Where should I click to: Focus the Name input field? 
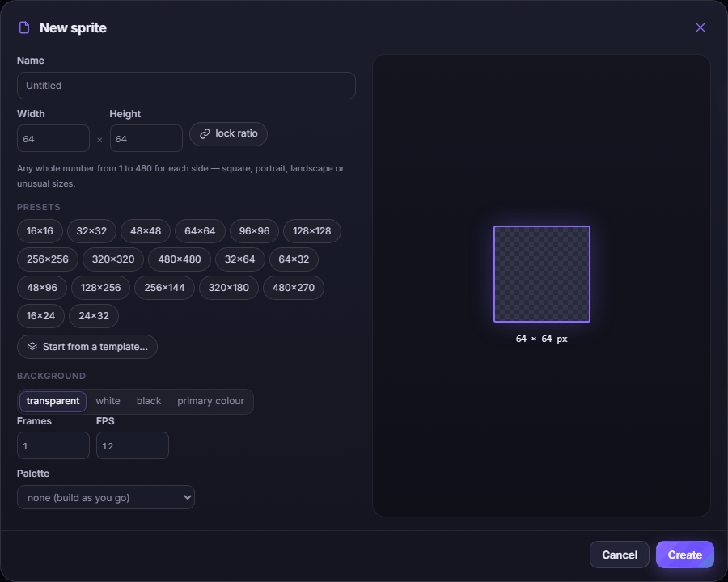tap(186, 86)
